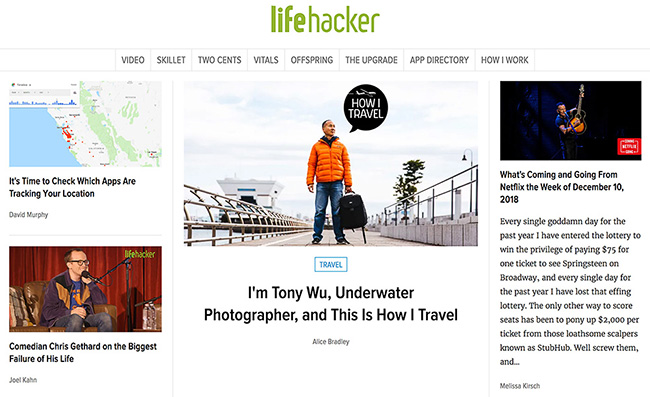
Task: Click the Lifehacker logo
Action: tap(325, 19)
